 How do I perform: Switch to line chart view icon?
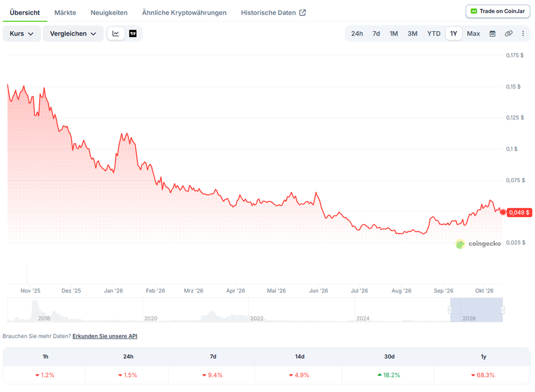point(115,33)
